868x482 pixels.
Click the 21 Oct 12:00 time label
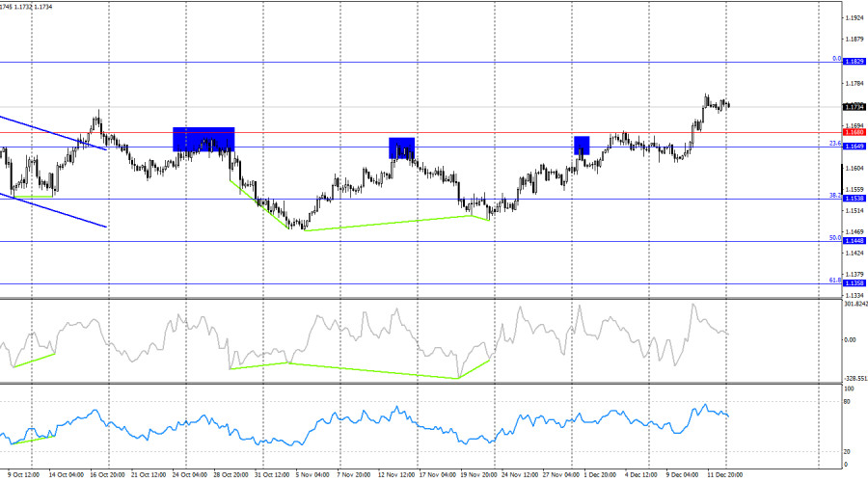click(x=149, y=475)
